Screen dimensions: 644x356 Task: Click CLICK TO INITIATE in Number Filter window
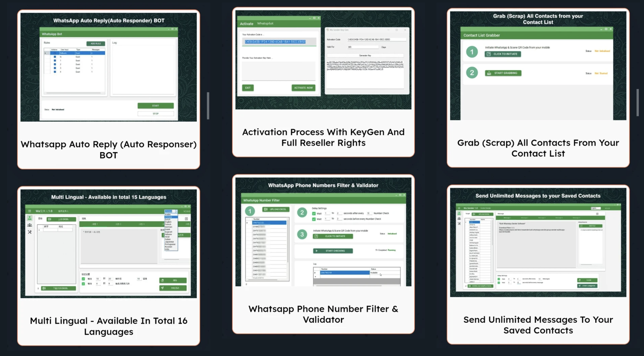(x=333, y=236)
